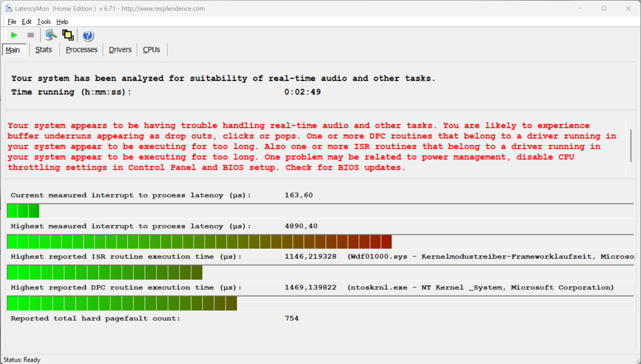Switch to the Drivers tab
Screen dimensions: 641x364
pos(120,50)
